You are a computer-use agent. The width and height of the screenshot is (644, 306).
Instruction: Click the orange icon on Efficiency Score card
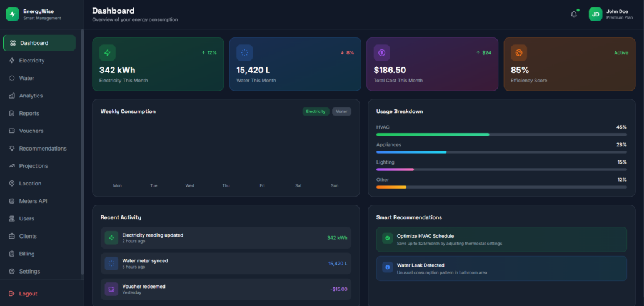[519, 52]
